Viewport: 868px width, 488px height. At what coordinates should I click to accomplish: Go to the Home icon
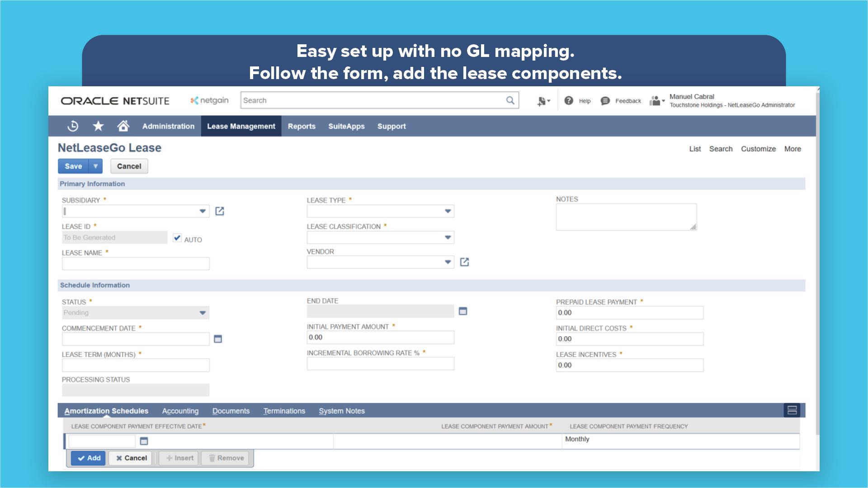point(123,126)
